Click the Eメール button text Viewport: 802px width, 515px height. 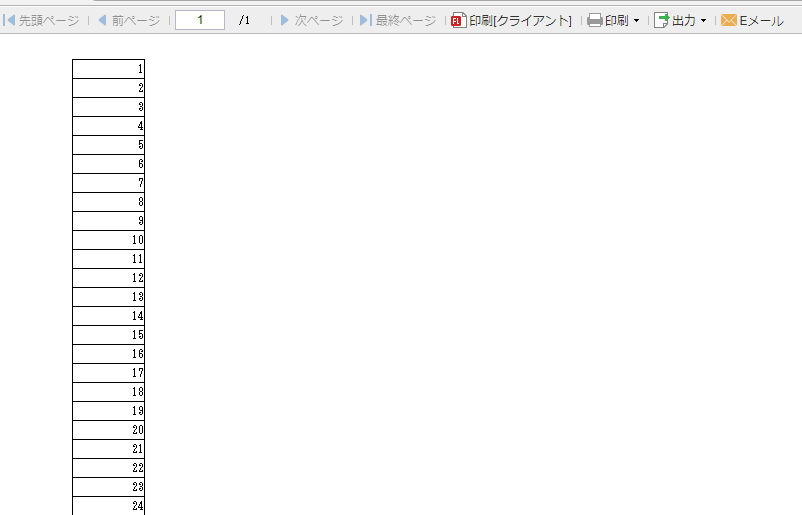click(x=762, y=21)
